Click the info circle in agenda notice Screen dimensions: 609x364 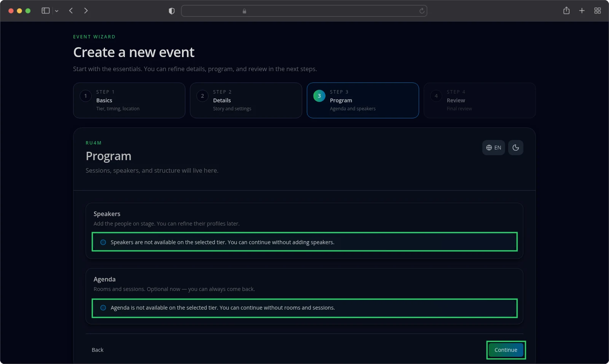[x=103, y=308]
